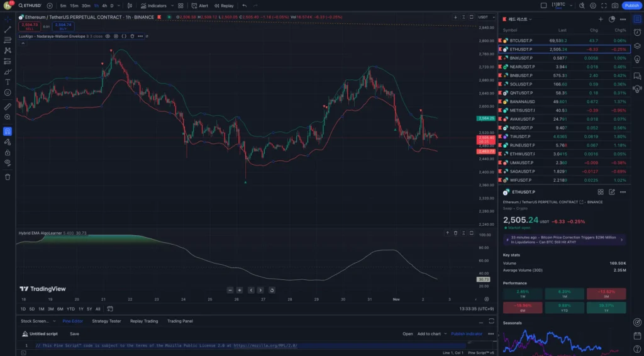Select the brush drawing tool
Image resolution: width=644 pixels, height=356 pixels.
8,72
